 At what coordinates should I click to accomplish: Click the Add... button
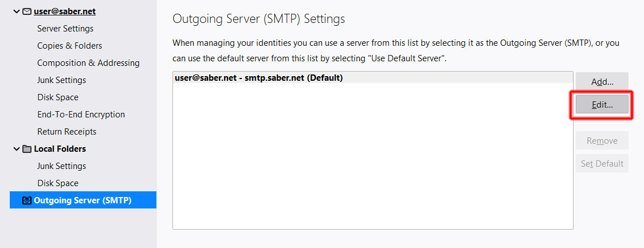(602, 82)
